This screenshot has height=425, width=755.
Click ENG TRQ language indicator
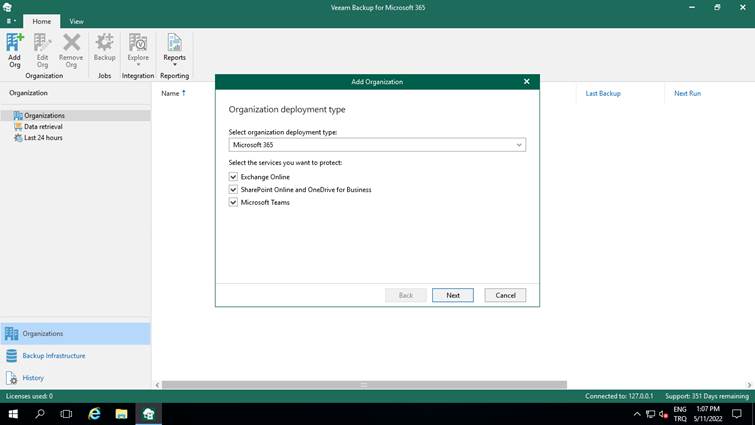point(680,414)
